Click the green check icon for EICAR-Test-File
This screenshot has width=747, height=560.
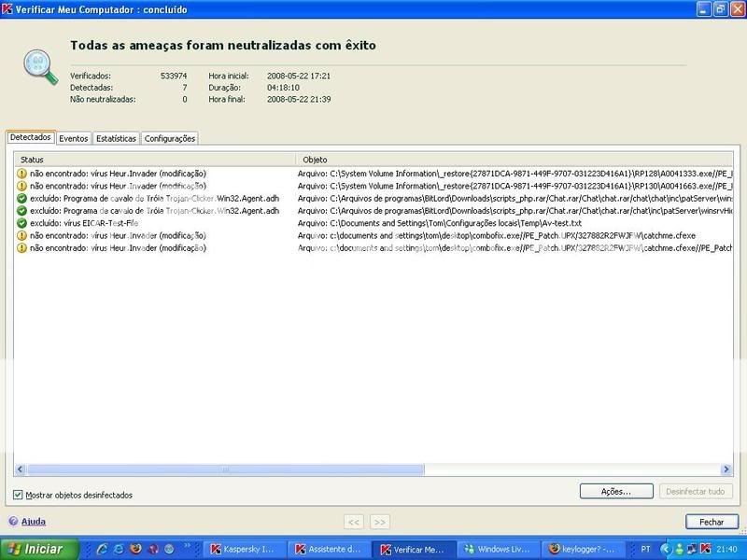click(21, 223)
